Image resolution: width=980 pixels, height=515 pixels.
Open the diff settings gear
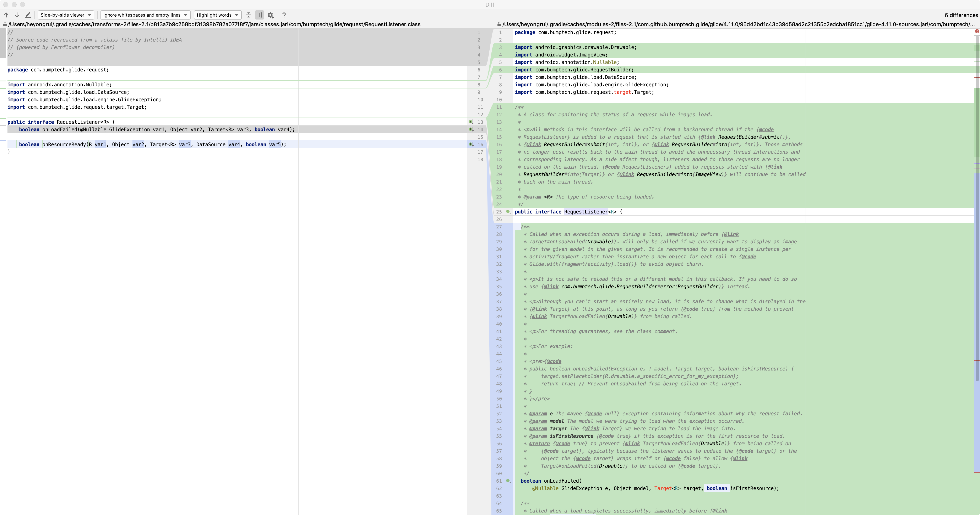tap(271, 15)
